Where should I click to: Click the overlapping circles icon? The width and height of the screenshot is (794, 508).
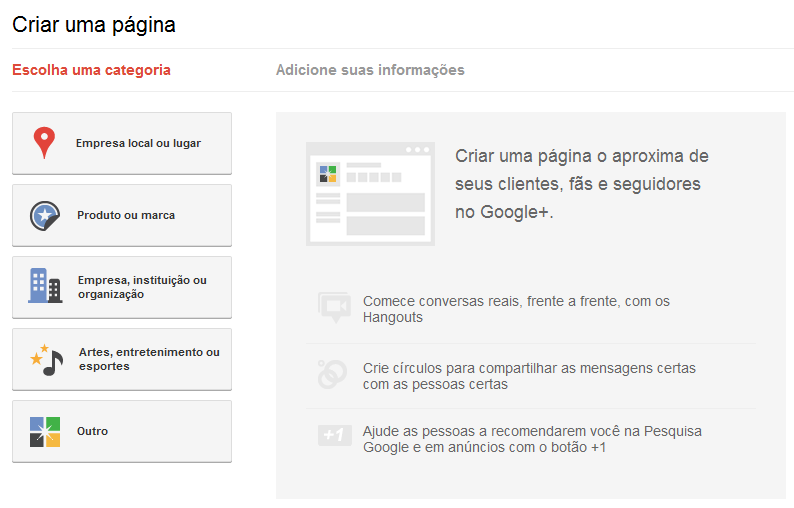point(332,373)
